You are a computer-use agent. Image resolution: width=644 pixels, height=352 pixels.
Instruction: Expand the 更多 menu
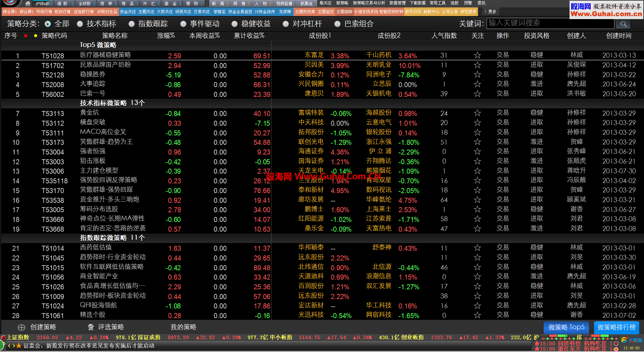pos(491,12)
